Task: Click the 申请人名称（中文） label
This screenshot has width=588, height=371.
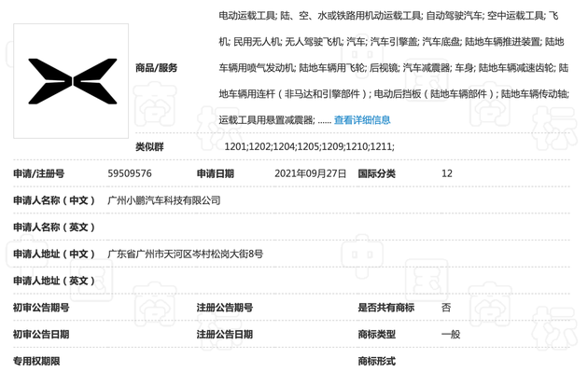Action: 54,200
